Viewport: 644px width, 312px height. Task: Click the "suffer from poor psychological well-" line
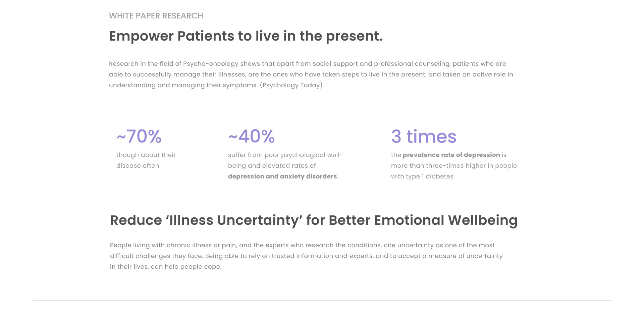coord(285,155)
